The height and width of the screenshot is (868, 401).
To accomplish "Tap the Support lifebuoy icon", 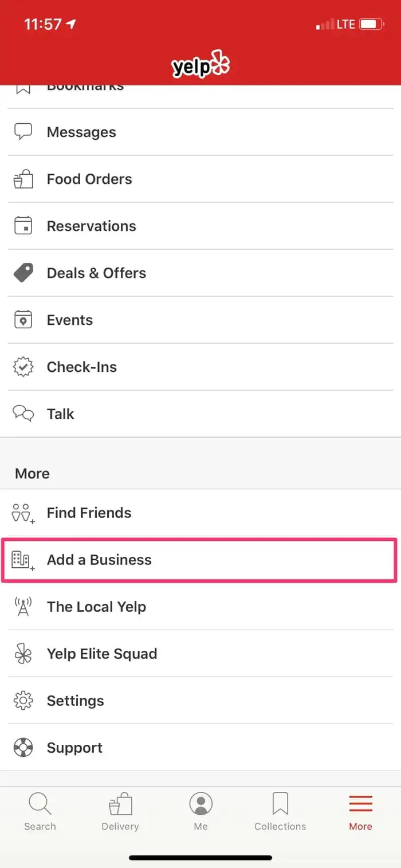I will (x=23, y=748).
